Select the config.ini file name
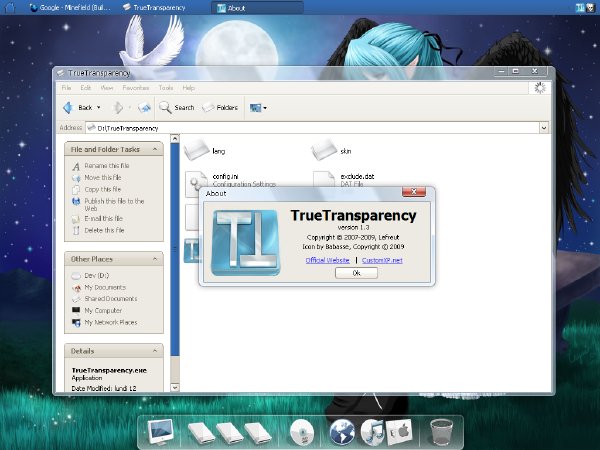600x450 pixels. 225,176
